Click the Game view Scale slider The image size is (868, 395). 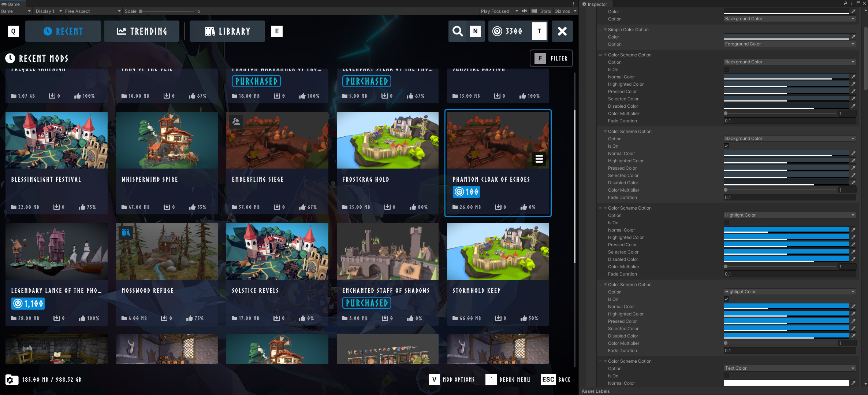point(167,11)
